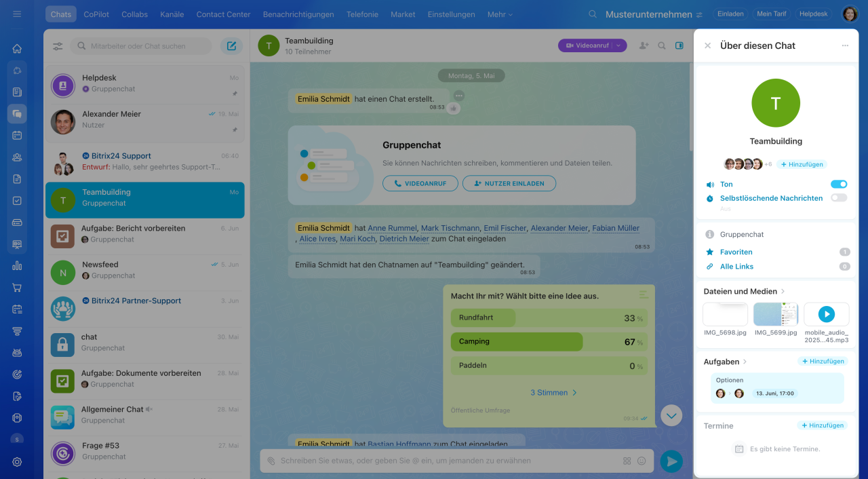Vote for Rundfahrt in the poll
868x479 pixels.
549,318
